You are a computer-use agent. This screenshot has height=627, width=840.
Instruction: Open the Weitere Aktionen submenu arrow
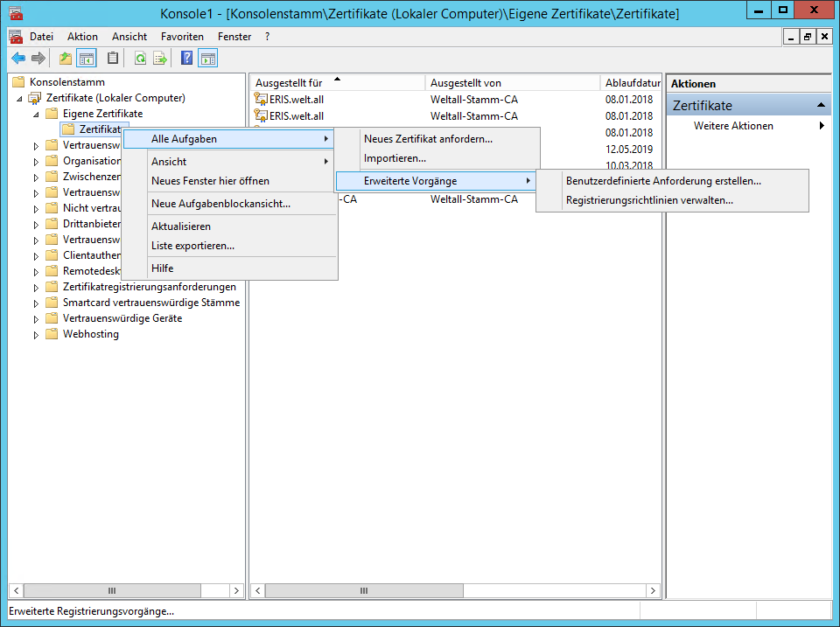coord(822,126)
